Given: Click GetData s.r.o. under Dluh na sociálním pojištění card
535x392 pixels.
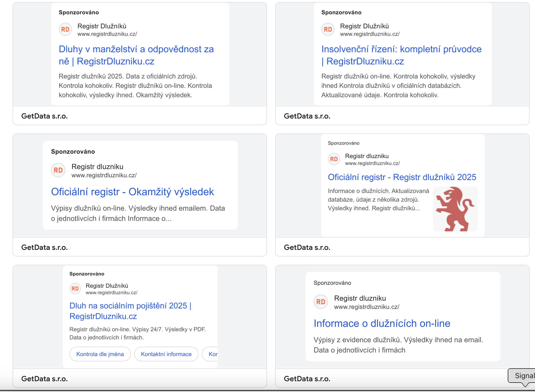Looking at the screenshot, I should tap(44, 379).
